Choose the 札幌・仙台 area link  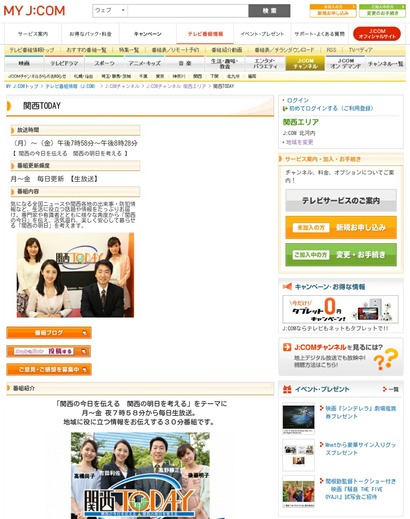point(83,76)
